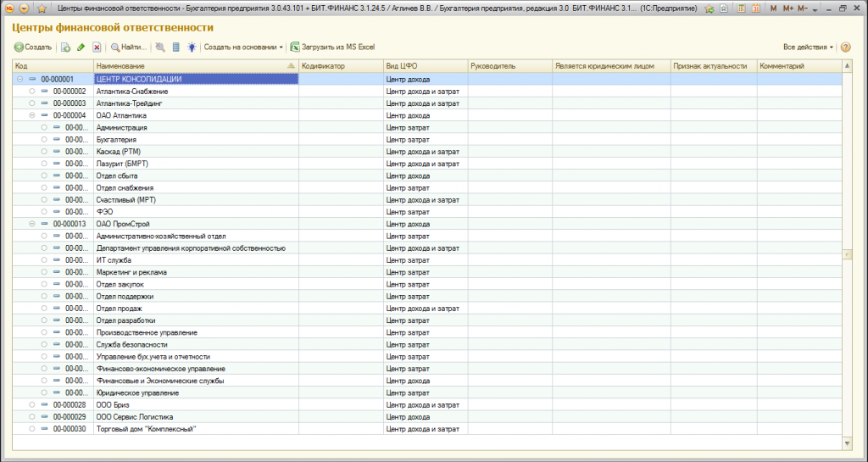Click Загрузить из MS Excel button
868x462 pixels.
click(332, 47)
